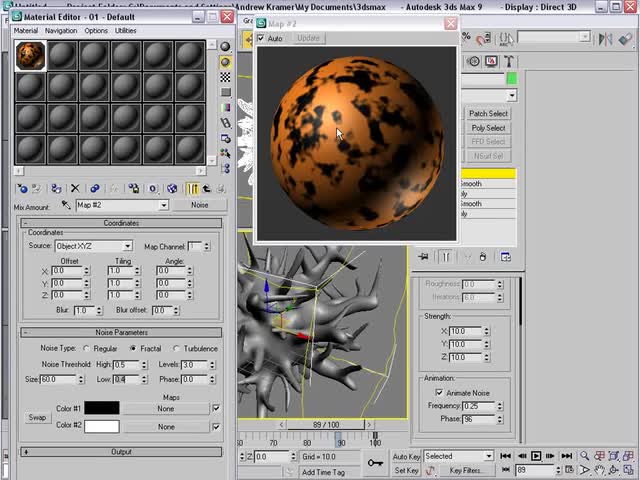Image resolution: width=640 pixels, height=480 pixels.
Task: Click the Get Material icon
Action: pyautogui.click(x=22, y=188)
